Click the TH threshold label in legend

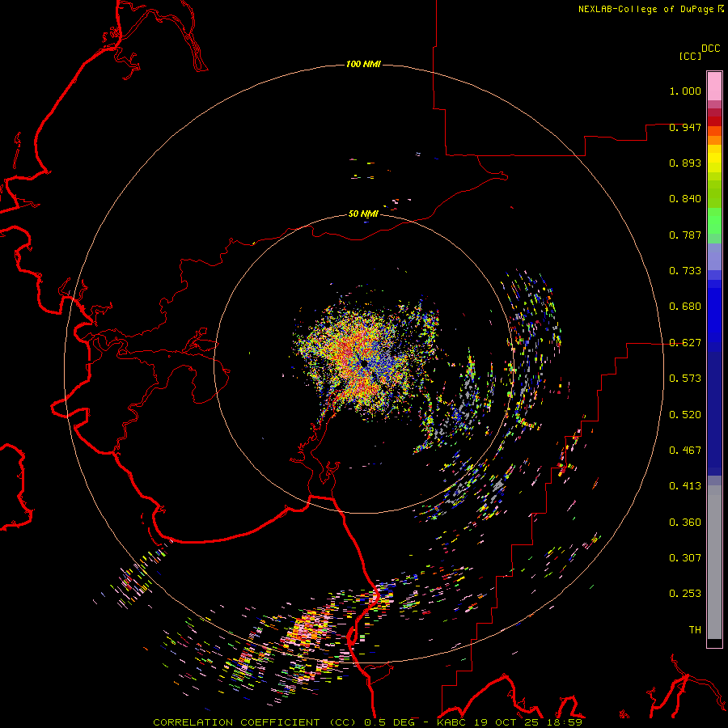[695, 630]
